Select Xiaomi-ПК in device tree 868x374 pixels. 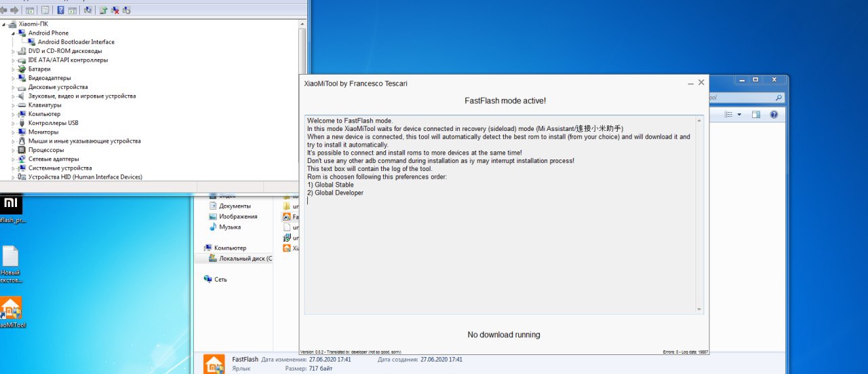[33, 24]
